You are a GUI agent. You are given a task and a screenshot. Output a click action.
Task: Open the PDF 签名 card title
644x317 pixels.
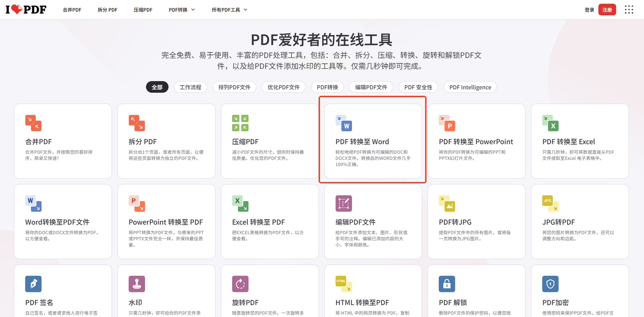click(x=39, y=303)
